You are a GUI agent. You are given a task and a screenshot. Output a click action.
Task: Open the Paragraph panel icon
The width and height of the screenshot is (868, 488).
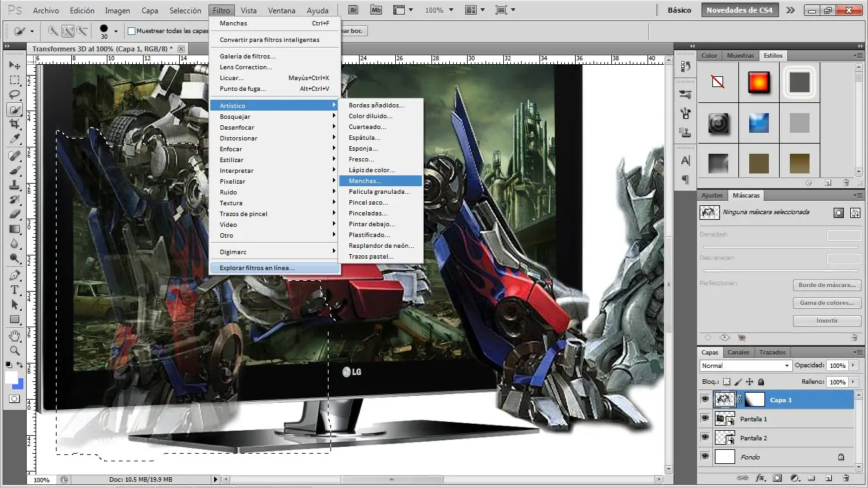(686, 180)
